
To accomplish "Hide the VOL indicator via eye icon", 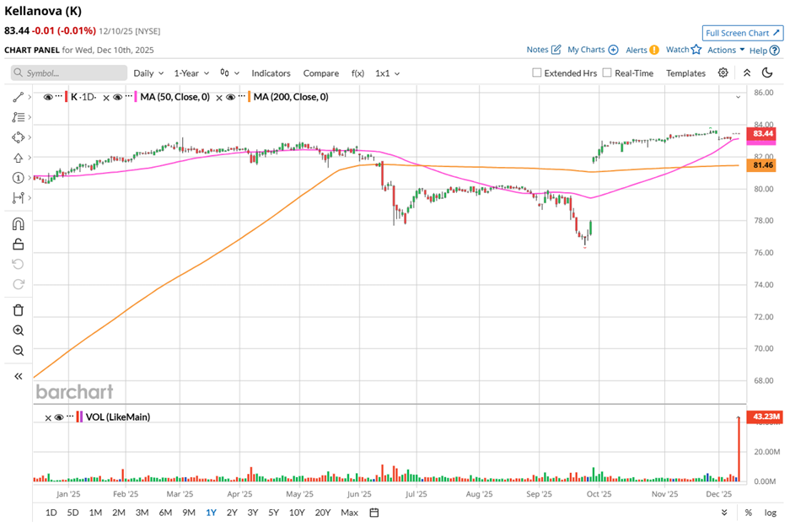I will (x=59, y=416).
